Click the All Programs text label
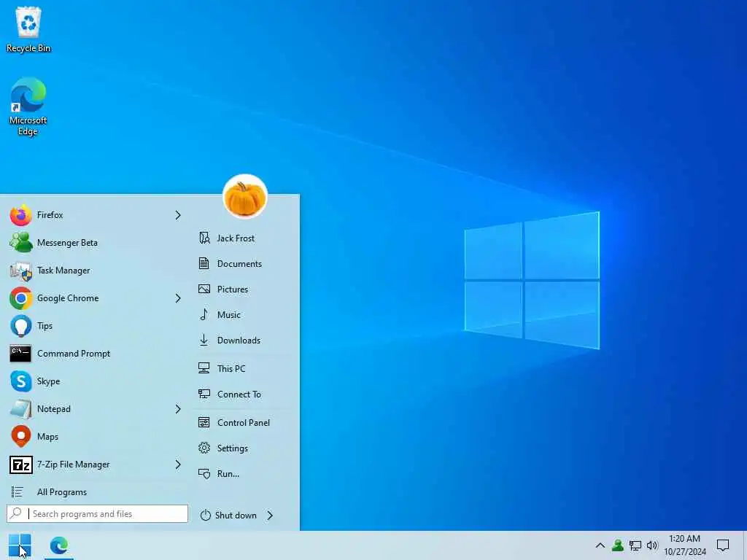747x560 pixels. coord(62,492)
